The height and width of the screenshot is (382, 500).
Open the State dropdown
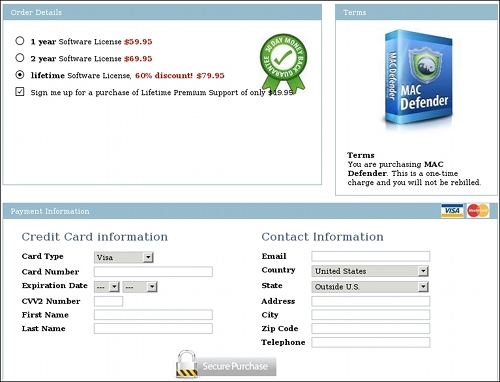pos(370,287)
